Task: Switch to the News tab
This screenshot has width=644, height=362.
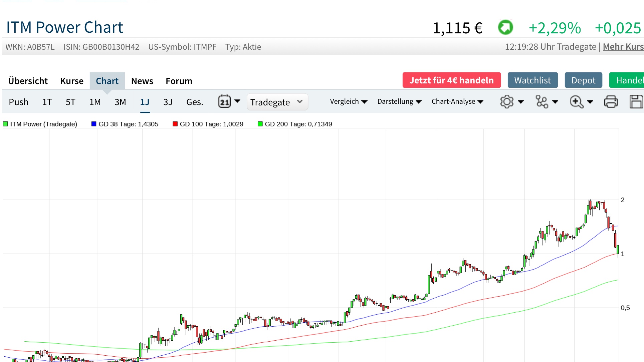Action: pos(142,81)
